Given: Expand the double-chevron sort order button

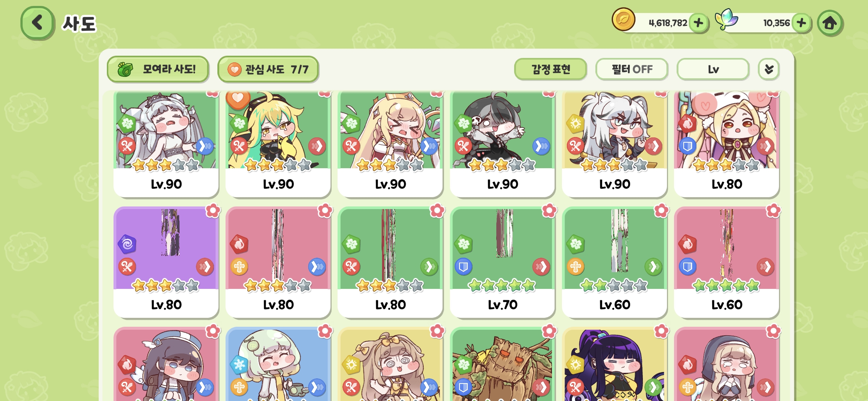Looking at the screenshot, I should point(769,69).
